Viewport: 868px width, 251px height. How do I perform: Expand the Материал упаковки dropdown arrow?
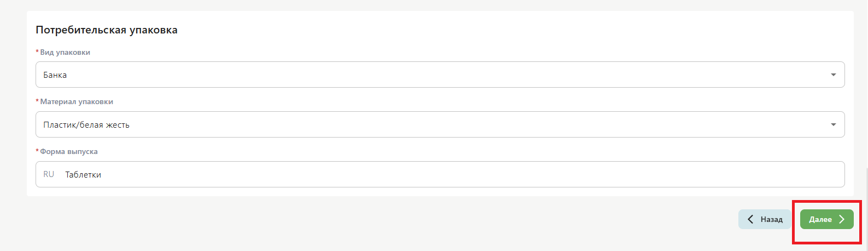pos(833,124)
